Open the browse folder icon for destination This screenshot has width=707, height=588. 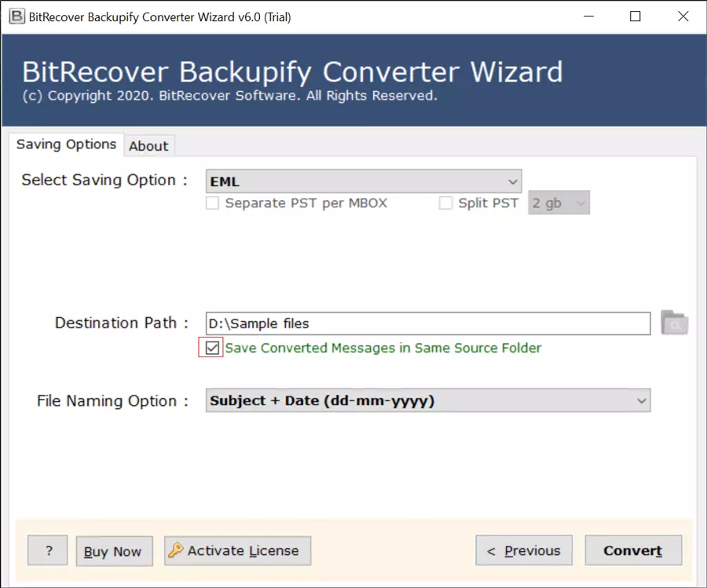(674, 323)
